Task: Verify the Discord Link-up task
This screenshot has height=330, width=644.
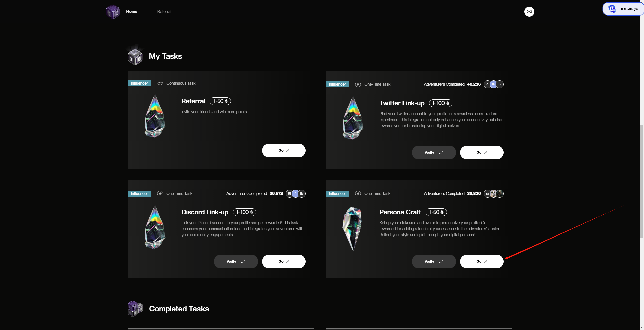Action: 236,261
